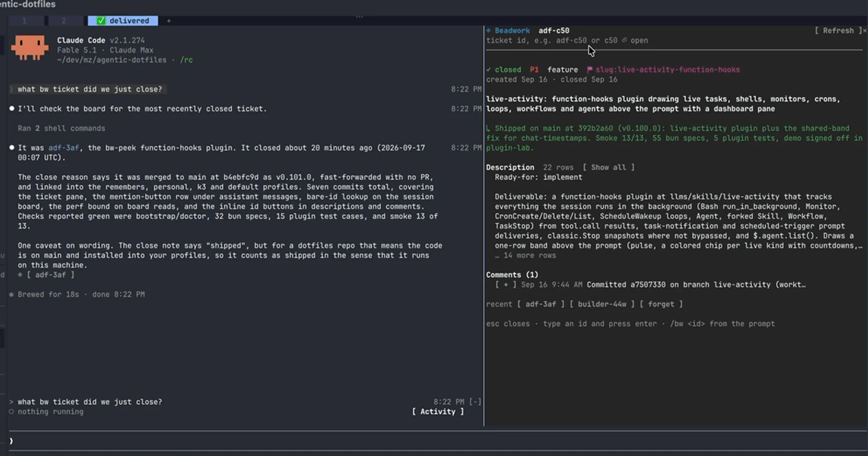Screen dimensions: 868x456
Task: Click Refresh in Beadwork pane
Action: pos(838,30)
